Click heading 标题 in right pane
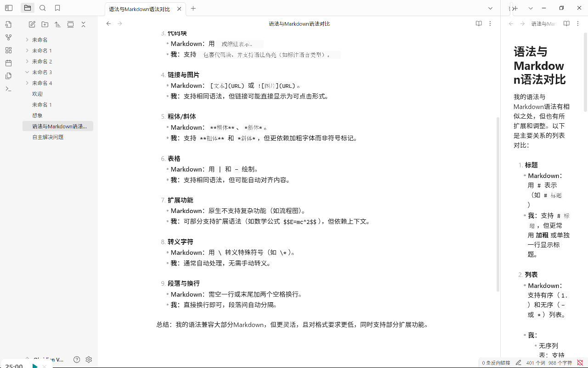This screenshot has width=588, height=368. pyautogui.click(x=531, y=165)
